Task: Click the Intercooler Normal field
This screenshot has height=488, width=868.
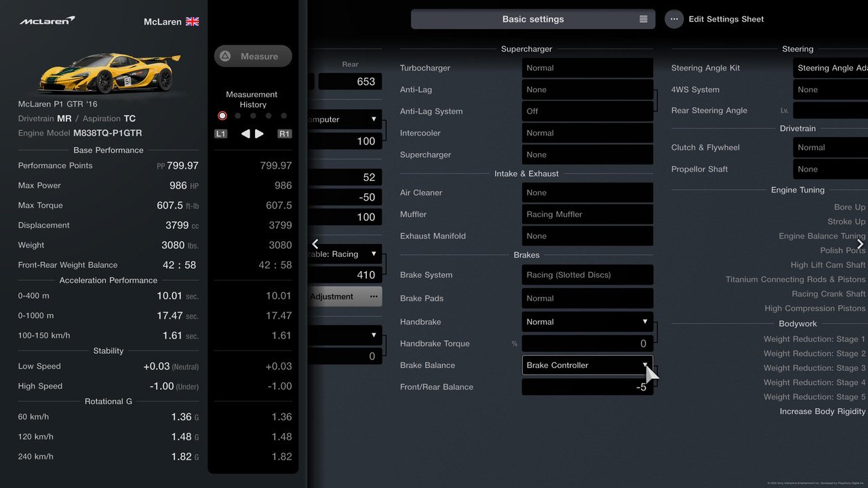Action: click(587, 133)
